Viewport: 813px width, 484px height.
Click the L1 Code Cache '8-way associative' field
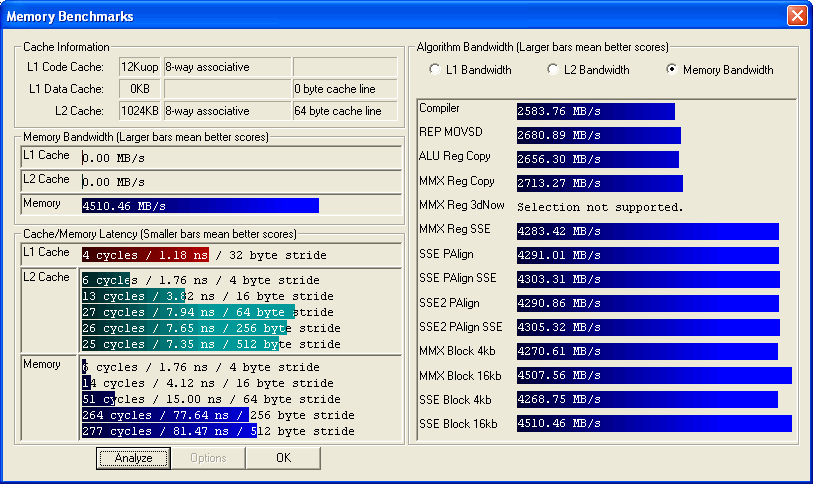[x=227, y=67]
